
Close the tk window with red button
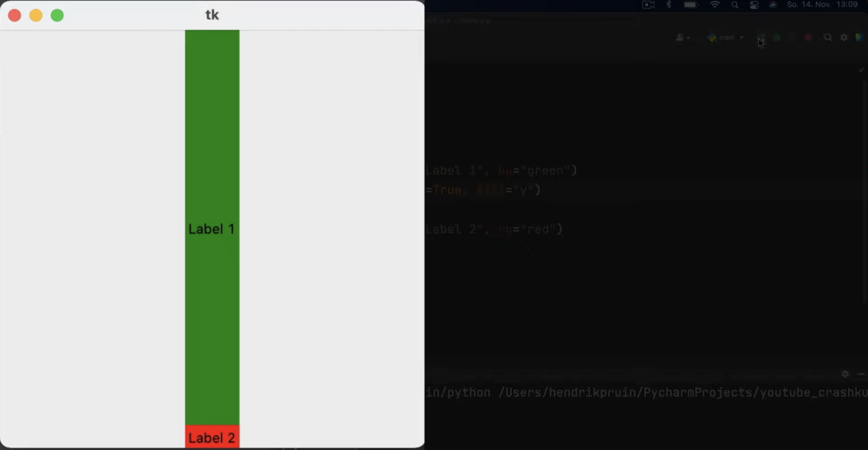15,15
